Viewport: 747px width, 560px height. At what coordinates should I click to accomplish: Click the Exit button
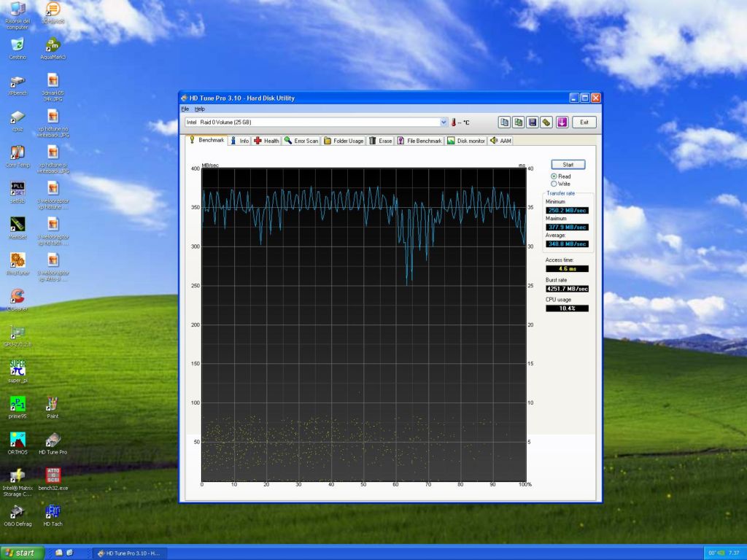click(x=584, y=122)
